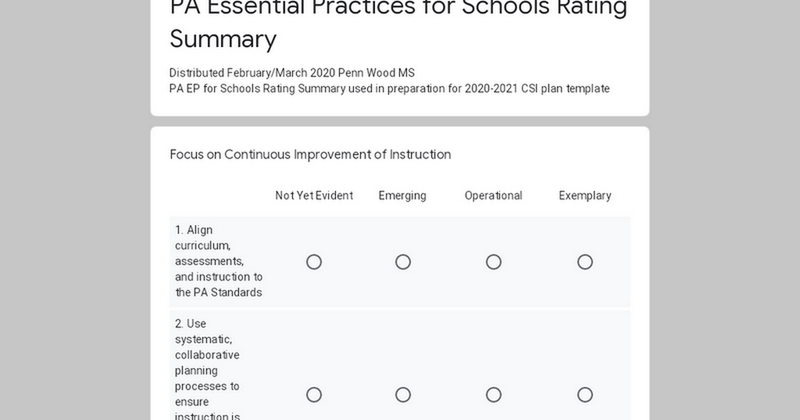
Task: Click the 'PA Essential Practices' title line
Action: pyautogui.click(x=398, y=9)
